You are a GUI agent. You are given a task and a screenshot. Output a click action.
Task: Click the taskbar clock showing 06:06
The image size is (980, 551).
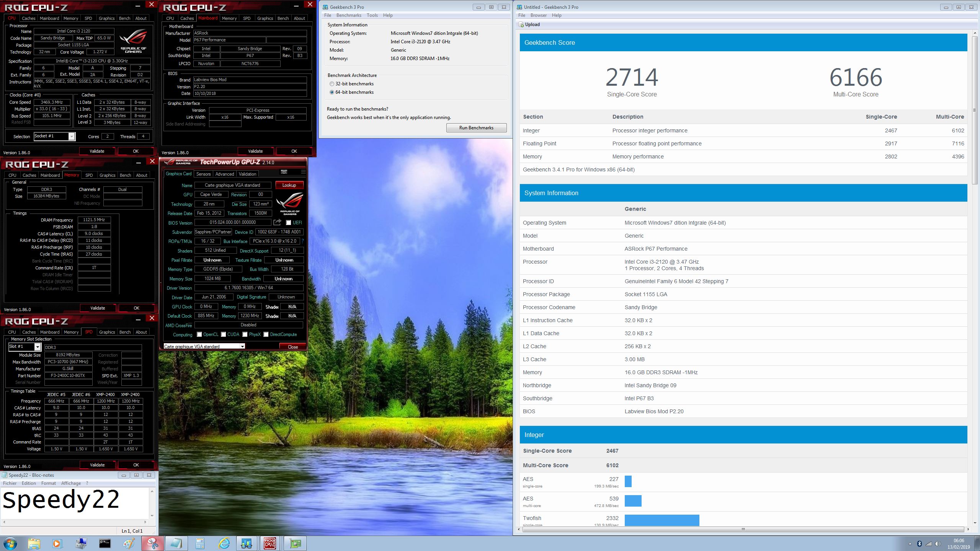click(959, 544)
